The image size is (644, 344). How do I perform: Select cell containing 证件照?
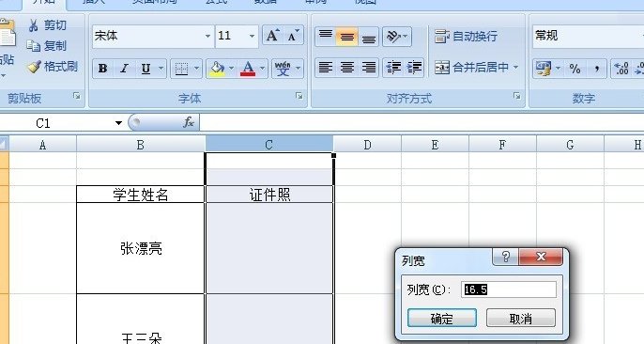coord(269,195)
